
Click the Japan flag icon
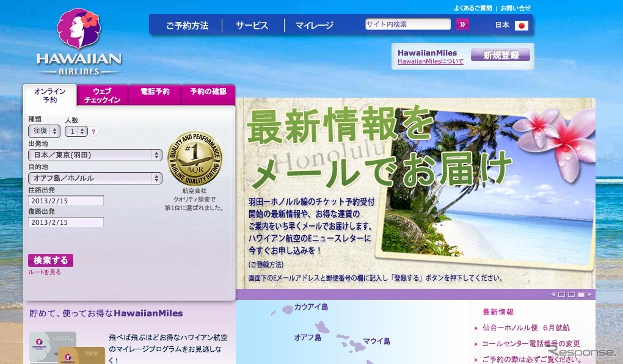point(521,26)
